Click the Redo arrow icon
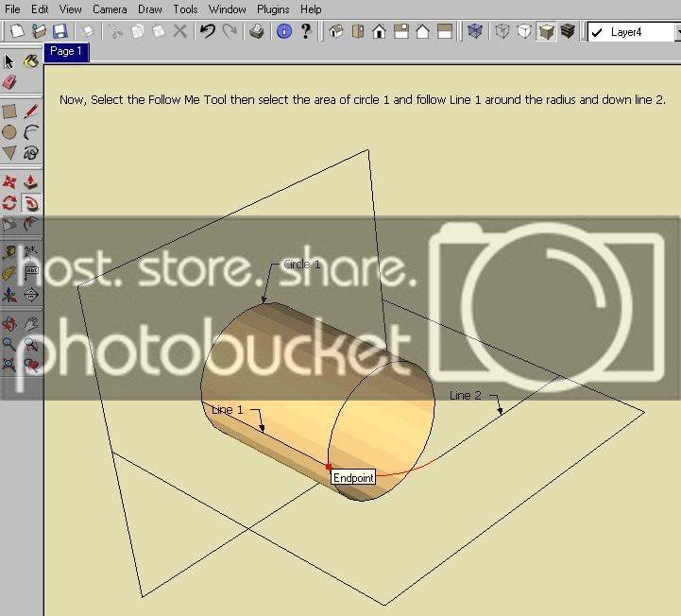Screen dimensions: 681x616 pyautogui.click(x=230, y=31)
